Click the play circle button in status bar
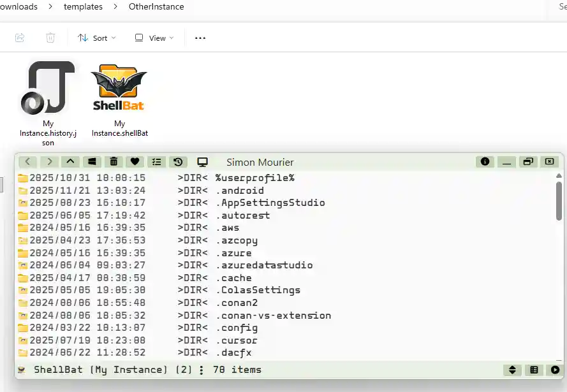This screenshot has width=567, height=392. pyautogui.click(x=555, y=370)
